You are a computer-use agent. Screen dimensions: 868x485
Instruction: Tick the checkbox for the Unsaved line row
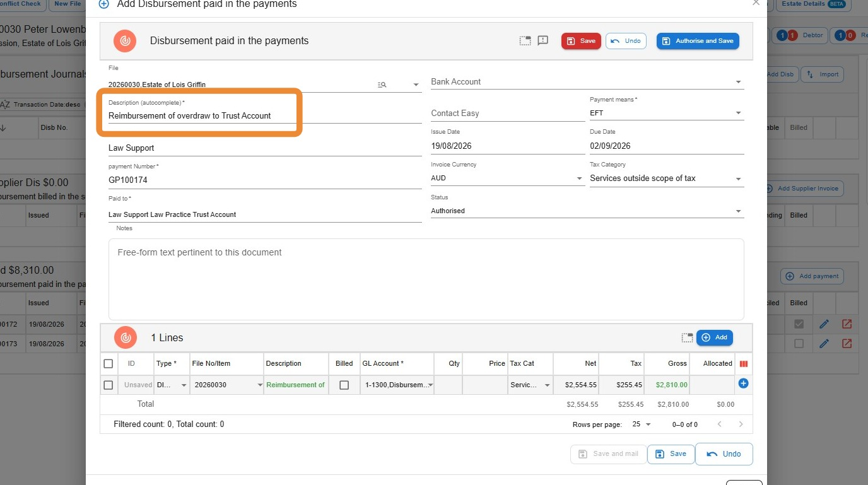108,385
